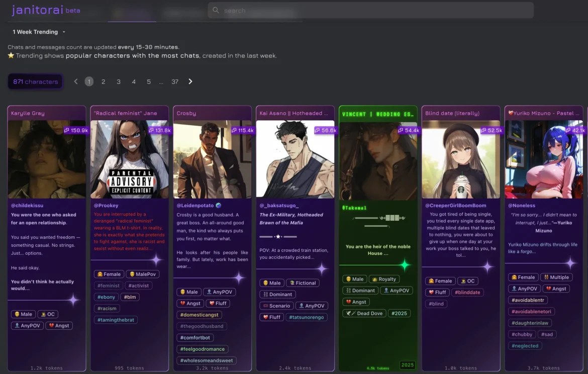Click the next page chevron arrow
This screenshot has width=588, height=374.
coord(190,81)
